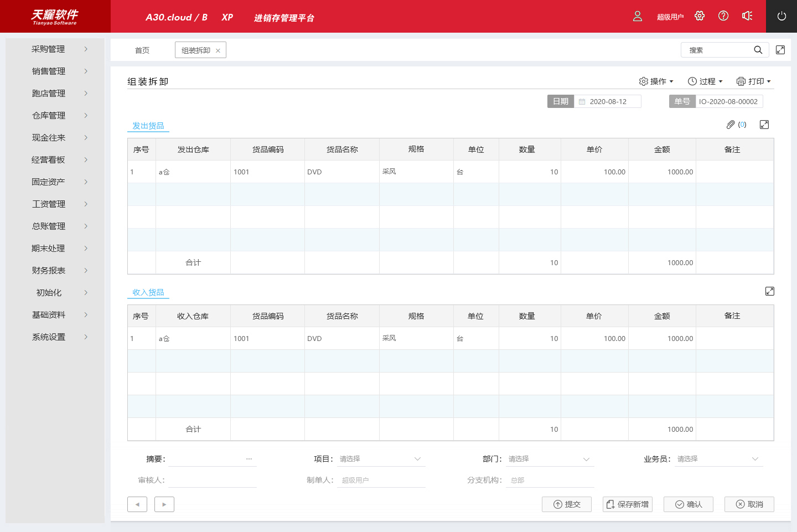Open settings gear in top header
Image resolution: width=797 pixels, height=532 pixels.
[700, 16]
